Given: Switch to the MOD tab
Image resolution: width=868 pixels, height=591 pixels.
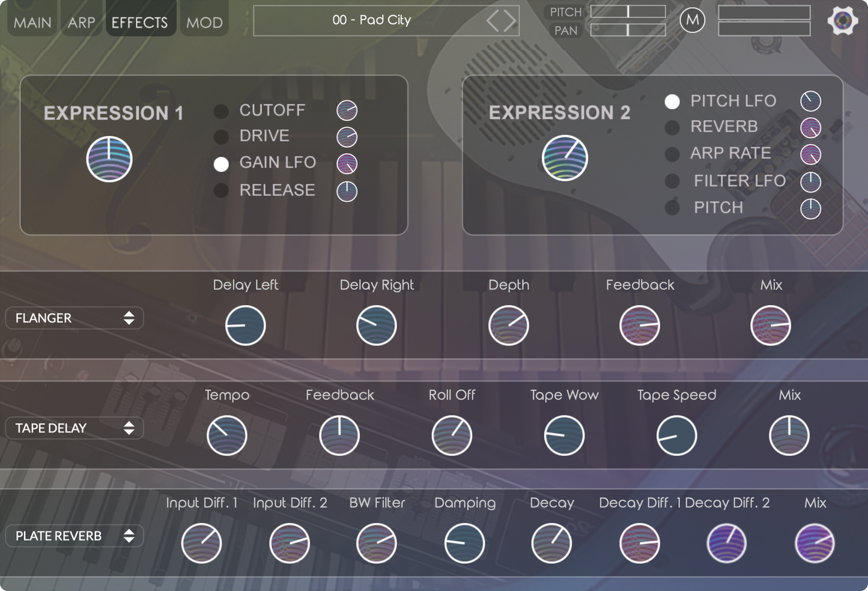Looking at the screenshot, I should click(x=204, y=22).
